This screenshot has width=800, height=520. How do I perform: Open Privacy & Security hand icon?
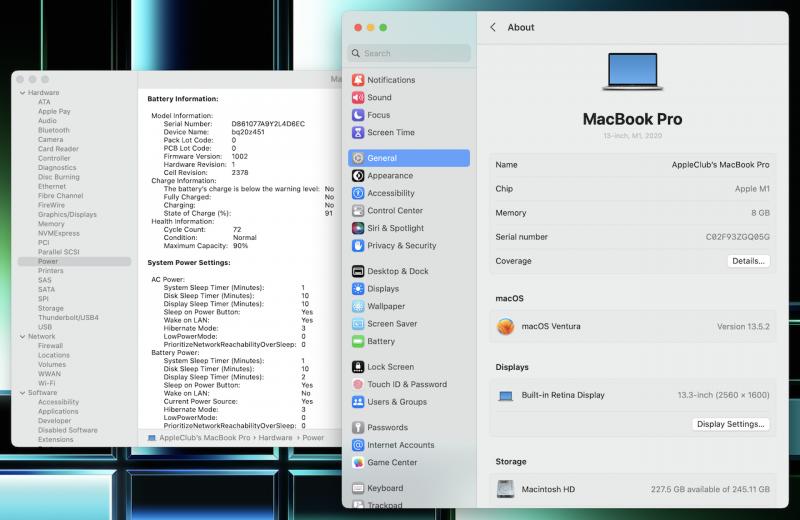(358, 245)
